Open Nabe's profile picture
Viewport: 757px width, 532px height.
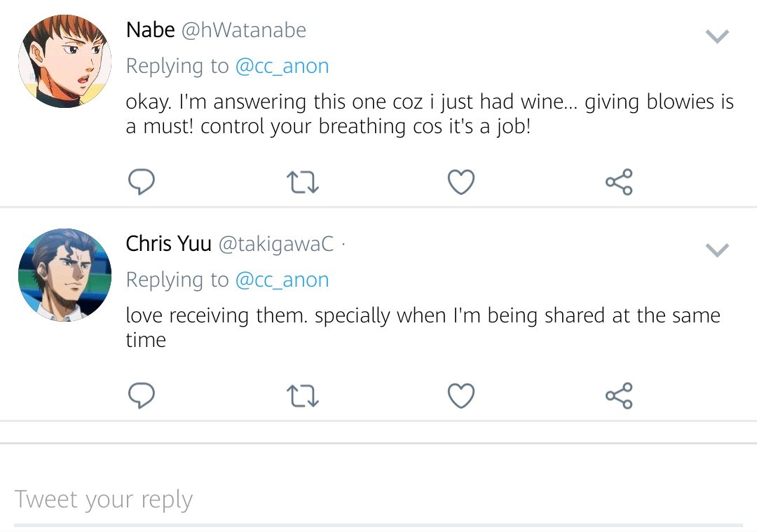tap(64, 61)
